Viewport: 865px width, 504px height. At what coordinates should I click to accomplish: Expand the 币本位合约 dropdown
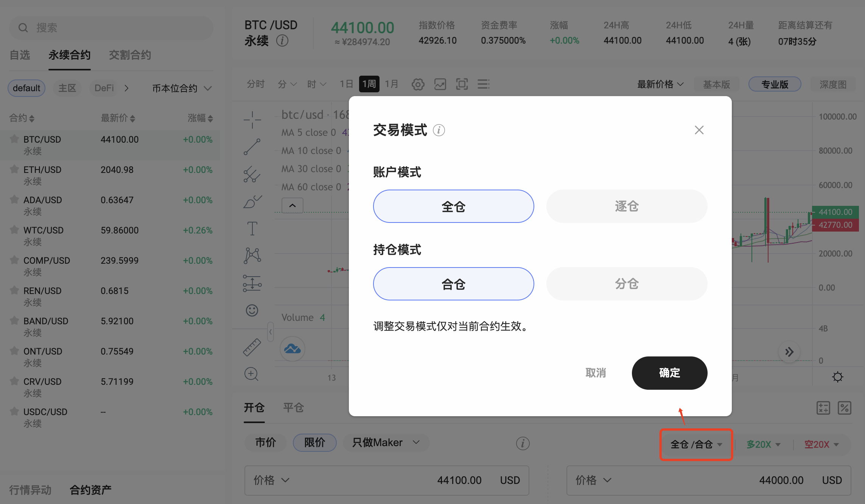[182, 88]
